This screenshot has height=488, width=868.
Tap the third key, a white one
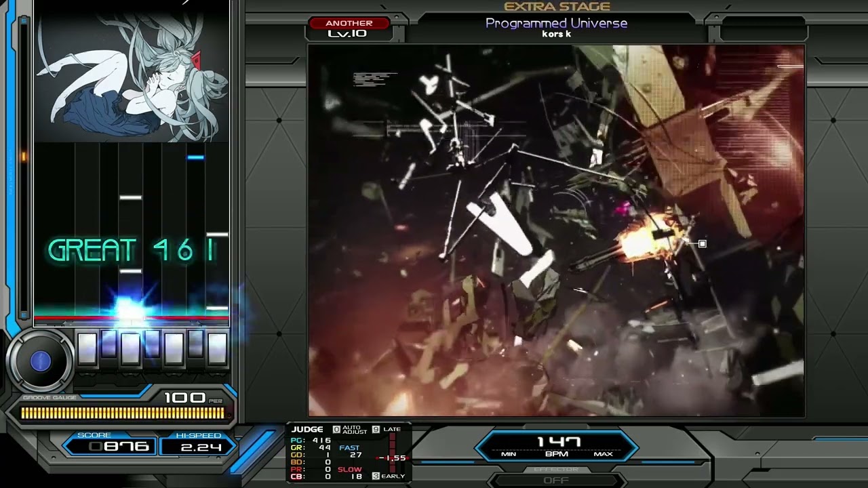pyautogui.click(x=130, y=348)
